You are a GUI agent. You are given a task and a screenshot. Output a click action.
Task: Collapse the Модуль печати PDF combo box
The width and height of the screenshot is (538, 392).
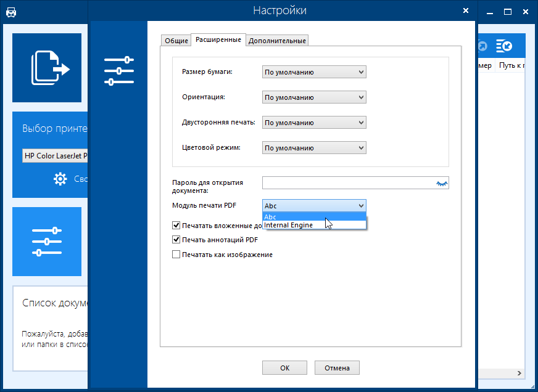[x=314, y=206]
